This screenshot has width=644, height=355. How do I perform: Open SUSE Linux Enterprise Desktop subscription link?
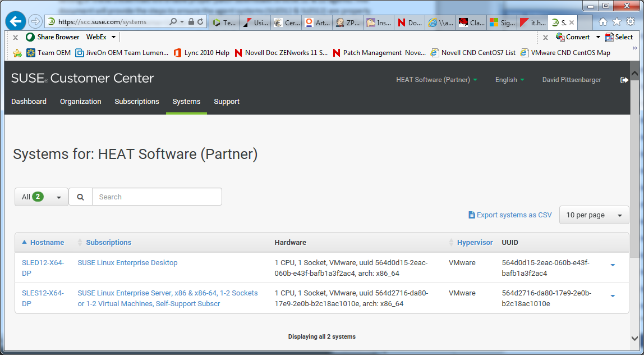tap(128, 262)
